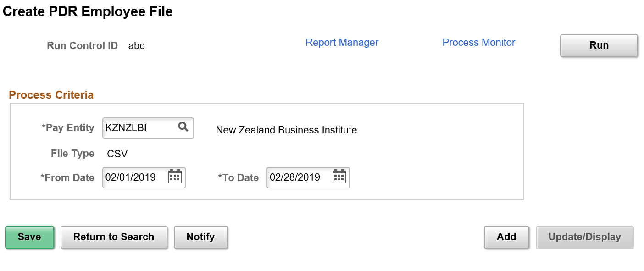Check process status via Process Monitor link

[x=478, y=42]
